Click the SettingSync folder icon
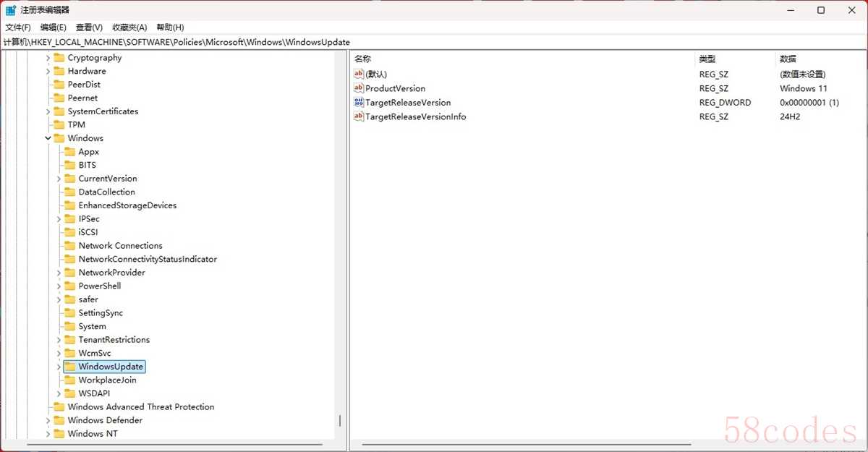Viewport: 868px width, 452px height. tap(69, 312)
